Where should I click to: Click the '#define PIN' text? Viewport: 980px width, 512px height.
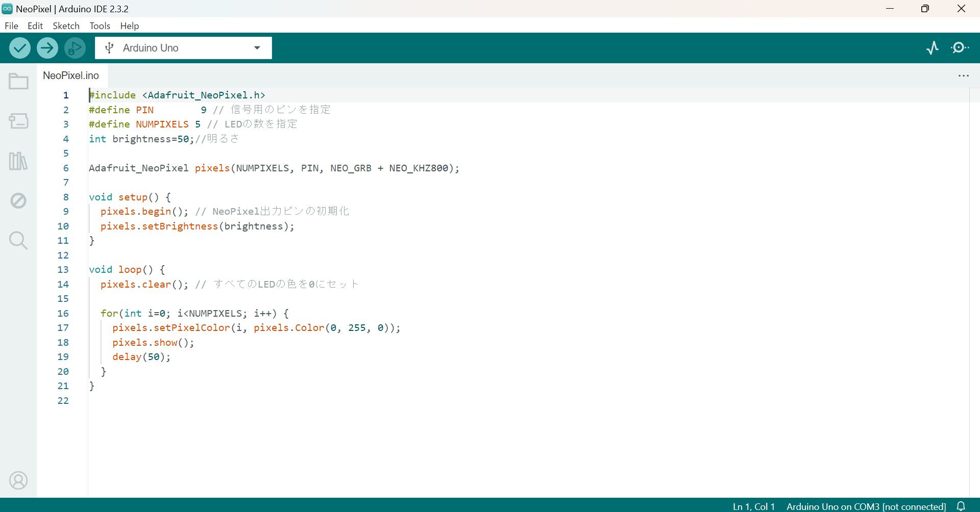[121, 110]
